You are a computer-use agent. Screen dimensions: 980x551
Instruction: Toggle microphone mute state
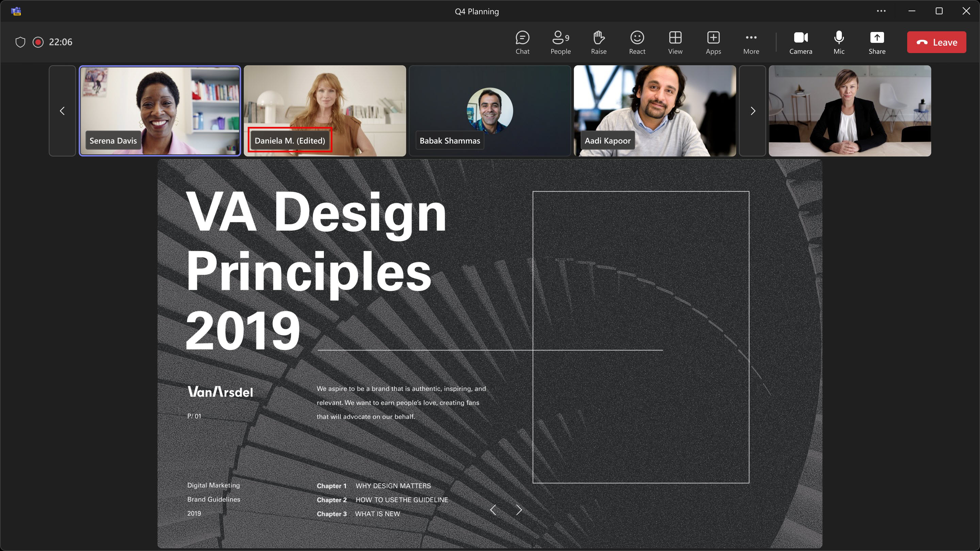point(839,42)
